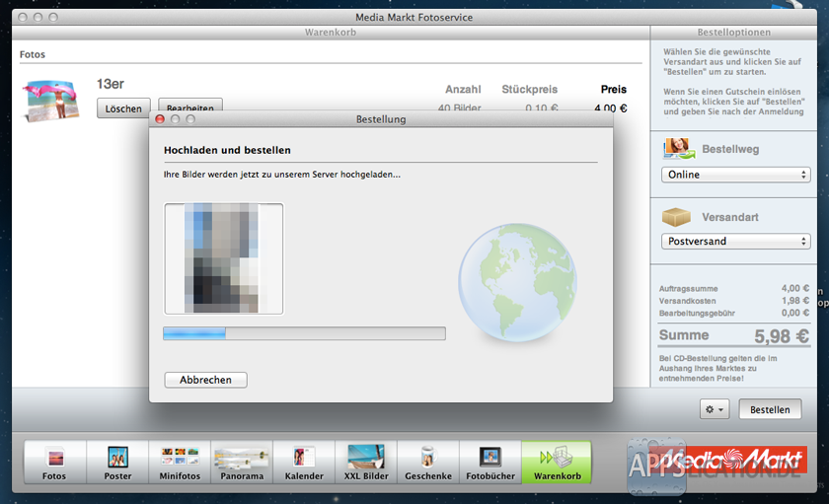The image size is (829, 504).
Task: Close the Bestellung dialog with red button
Action: 160,119
